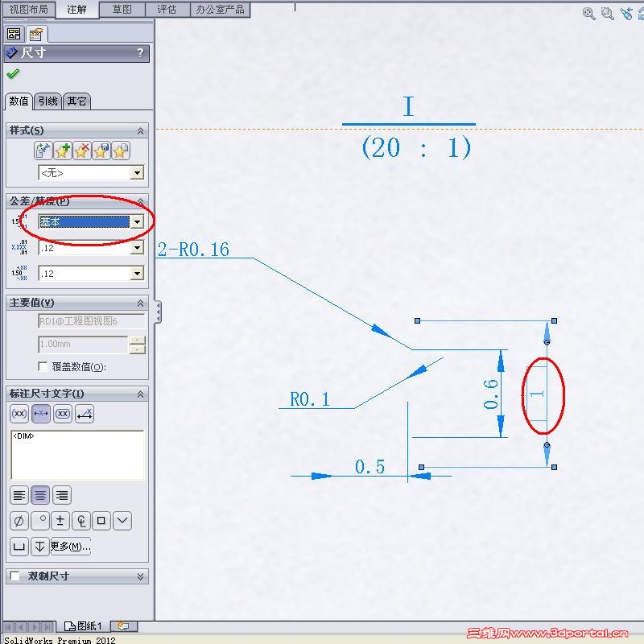Insert degree symbol

(x=40, y=521)
